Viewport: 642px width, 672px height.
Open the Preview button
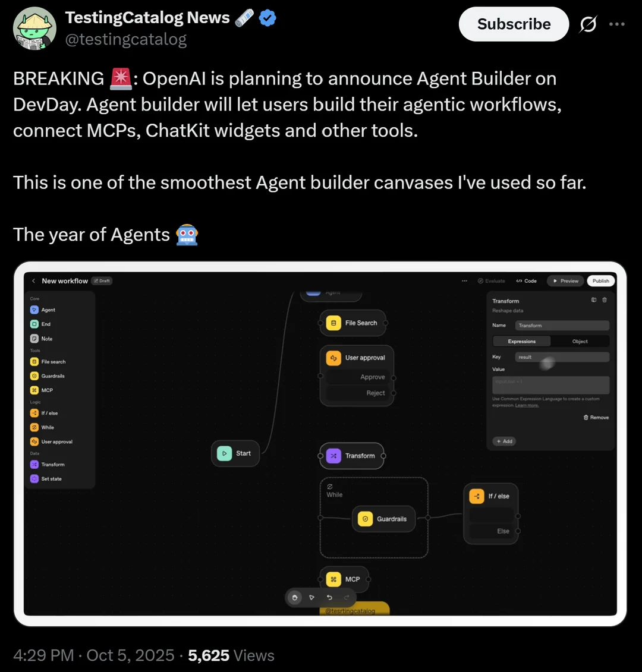point(566,280)
